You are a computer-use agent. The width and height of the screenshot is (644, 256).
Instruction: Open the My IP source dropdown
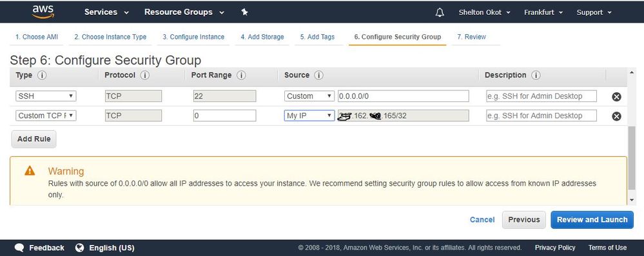click(309, 116)
